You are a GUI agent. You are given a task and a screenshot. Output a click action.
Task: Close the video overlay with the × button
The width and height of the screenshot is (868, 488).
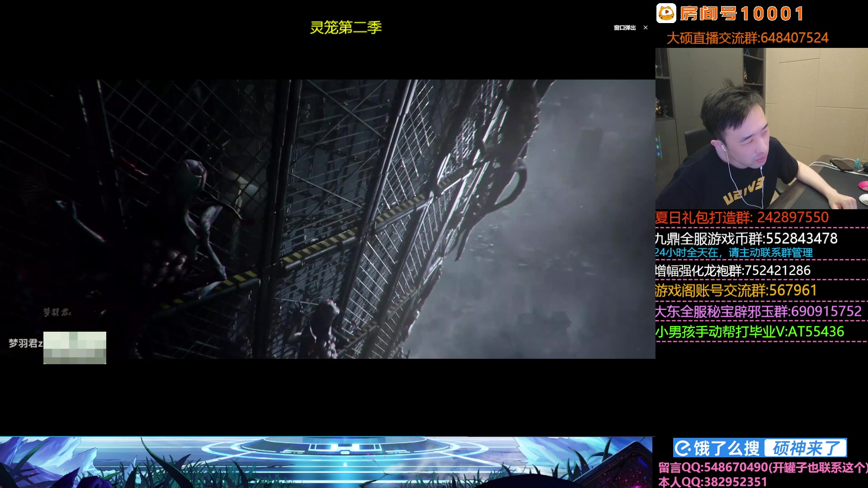[x=646, y=28]
